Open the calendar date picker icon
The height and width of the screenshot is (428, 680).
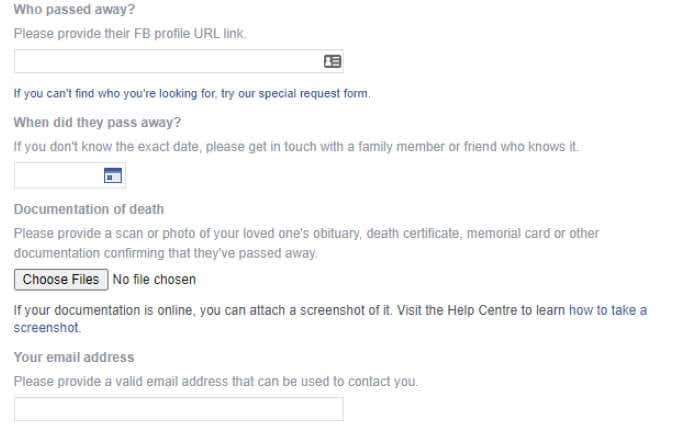113,176
